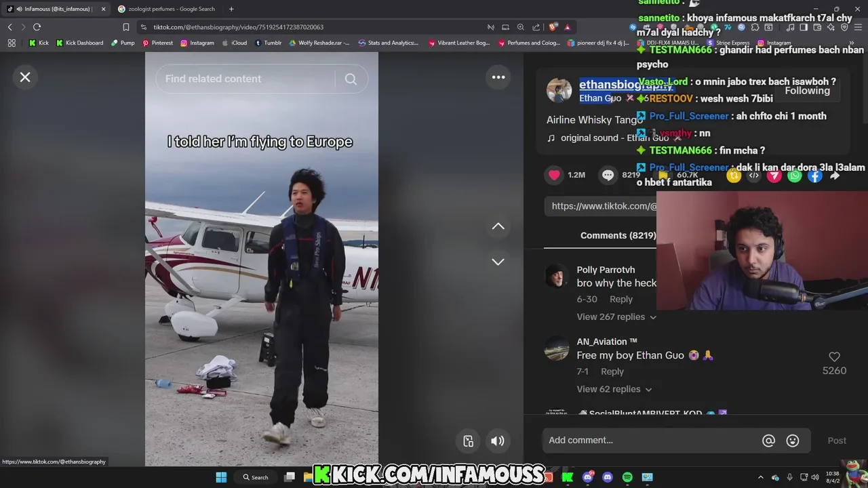The width and height of the screenshot is (868, 488).
Task: Go back with the browser back arrow
Action: point(9,27)
